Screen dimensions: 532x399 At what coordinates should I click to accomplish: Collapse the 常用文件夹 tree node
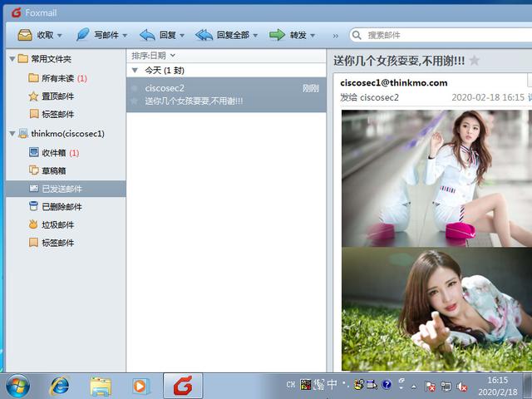(12, 59)
